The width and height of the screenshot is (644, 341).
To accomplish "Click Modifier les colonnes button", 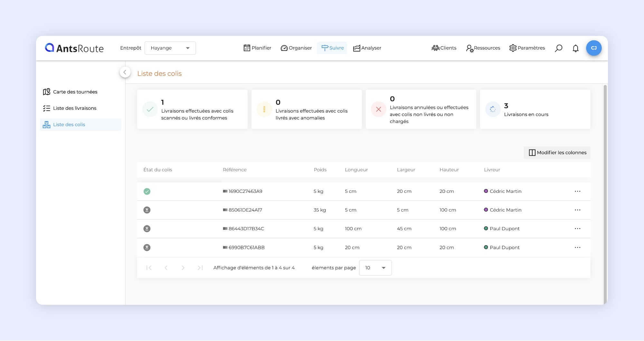I will tap(557, 153).
